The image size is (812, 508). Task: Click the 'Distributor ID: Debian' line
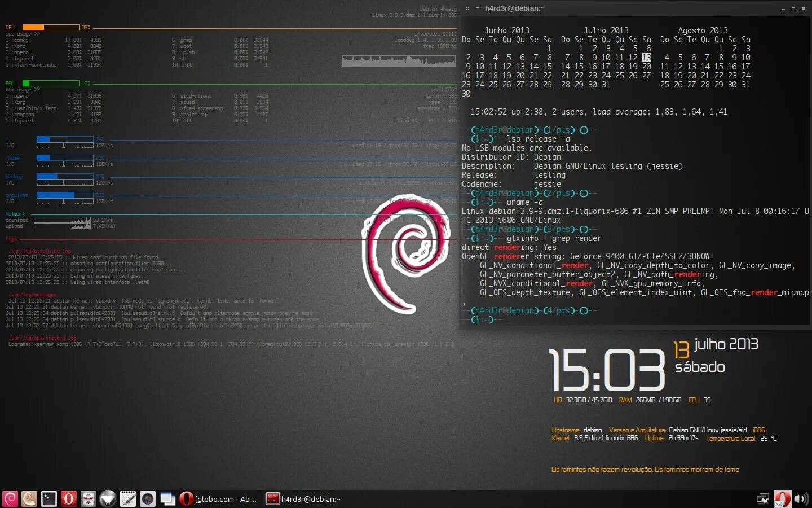(511, 157)
